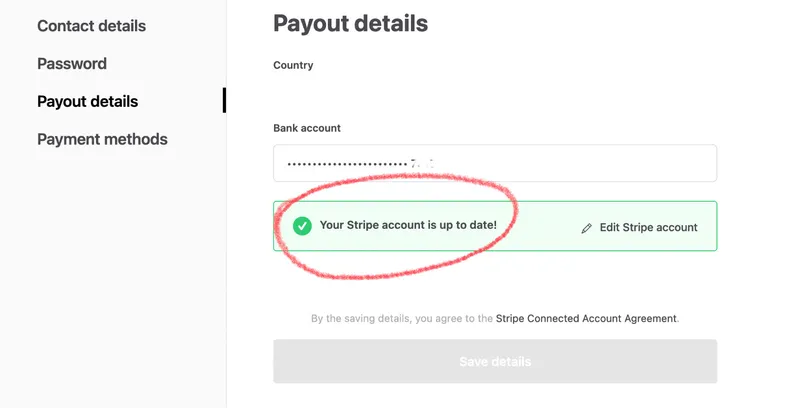Go to the Password settings
800x408 pixels.
(72, 63)
